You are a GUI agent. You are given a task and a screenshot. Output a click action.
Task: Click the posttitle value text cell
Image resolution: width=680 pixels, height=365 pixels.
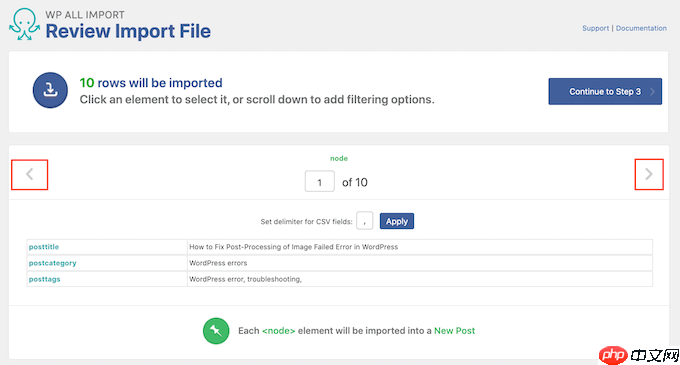click(420, 247)
